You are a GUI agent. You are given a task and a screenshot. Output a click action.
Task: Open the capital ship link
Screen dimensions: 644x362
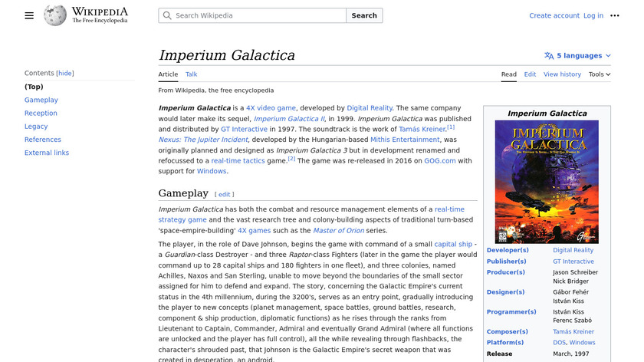453,244
